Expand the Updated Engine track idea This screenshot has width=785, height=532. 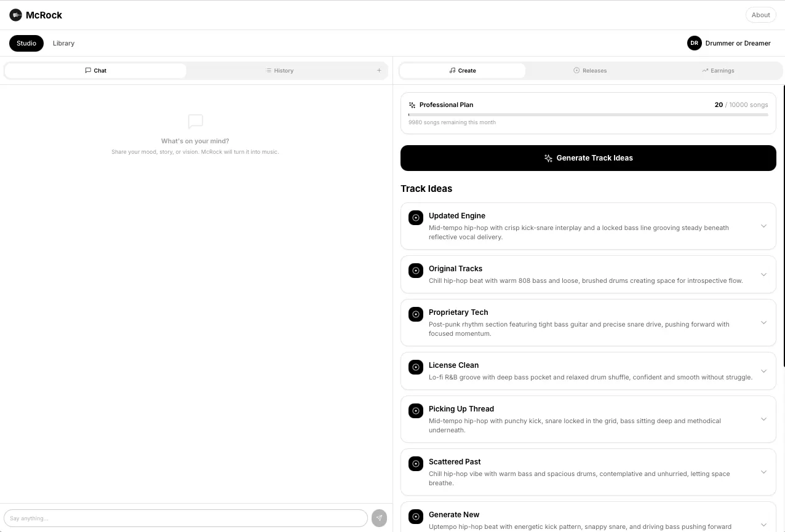tap(763, 226)
